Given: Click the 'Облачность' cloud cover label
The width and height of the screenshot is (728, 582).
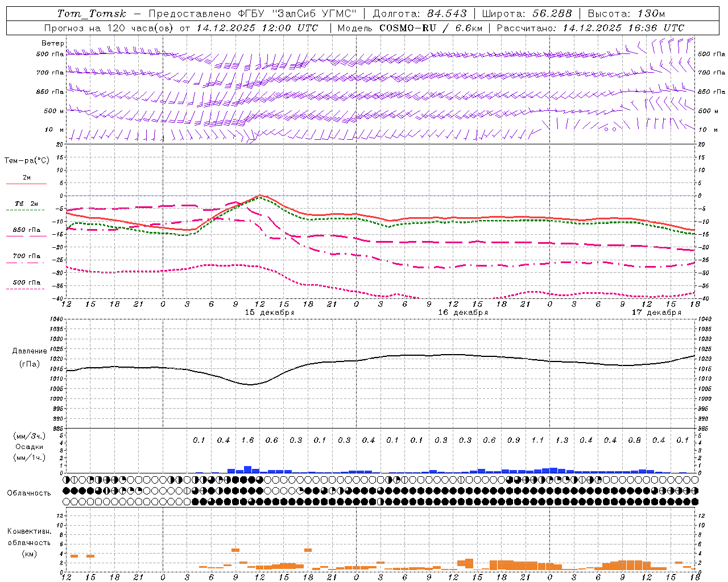Looking at the screenshot, I should tap(29, 493).
